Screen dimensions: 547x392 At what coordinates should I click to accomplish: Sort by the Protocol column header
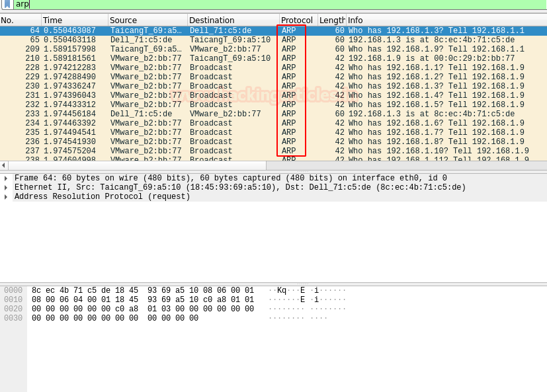pyautogui.click(x=298, y=20)
